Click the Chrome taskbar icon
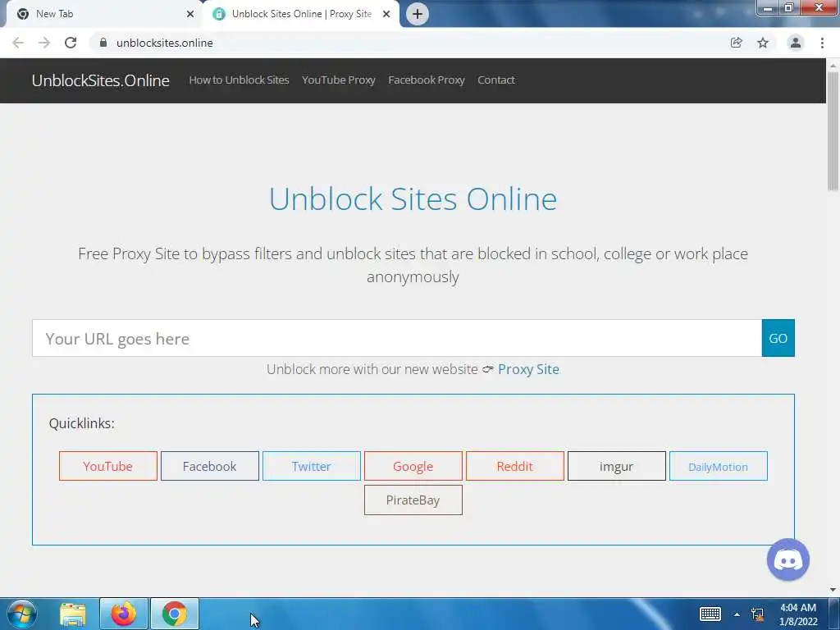 pyautogui.click(x=175, y=614)
